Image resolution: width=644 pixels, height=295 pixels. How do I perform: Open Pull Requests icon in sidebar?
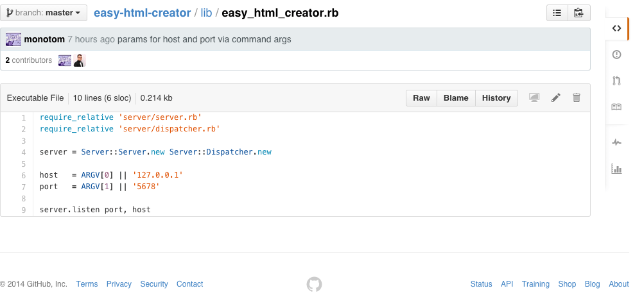point(616,81)
